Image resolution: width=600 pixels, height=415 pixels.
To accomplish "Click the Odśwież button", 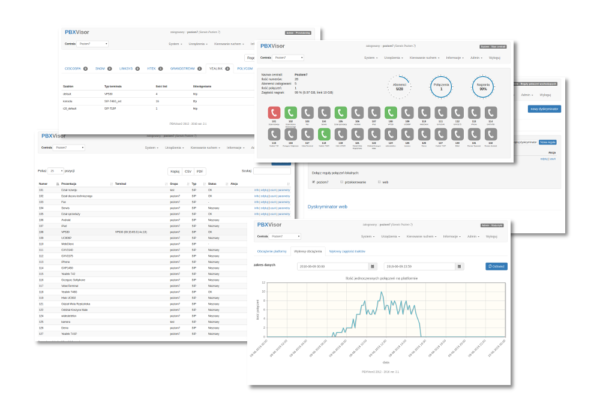I will tap(496, 266).
